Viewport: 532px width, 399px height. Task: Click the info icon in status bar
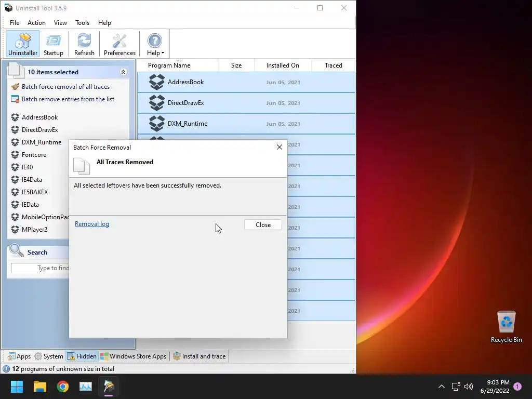6,369
